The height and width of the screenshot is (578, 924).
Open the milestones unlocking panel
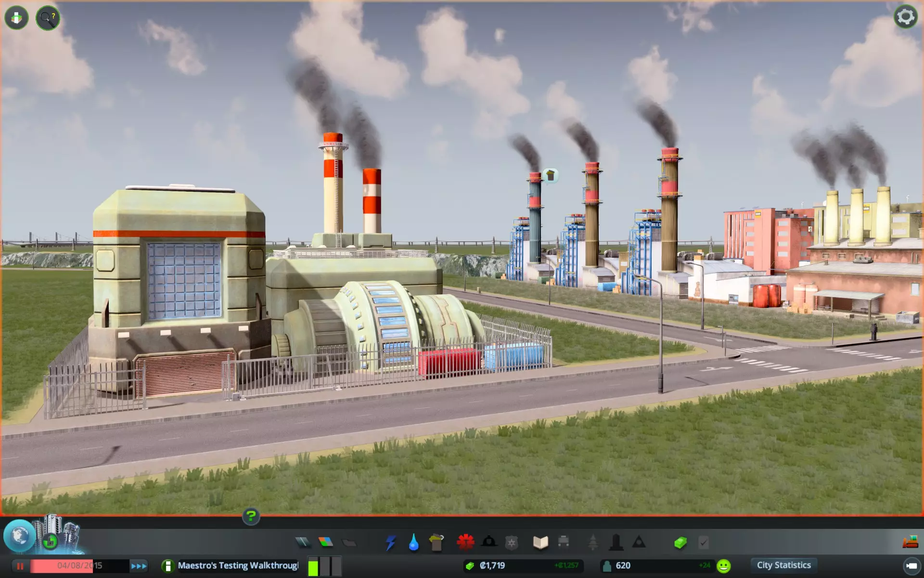point(50,542)
